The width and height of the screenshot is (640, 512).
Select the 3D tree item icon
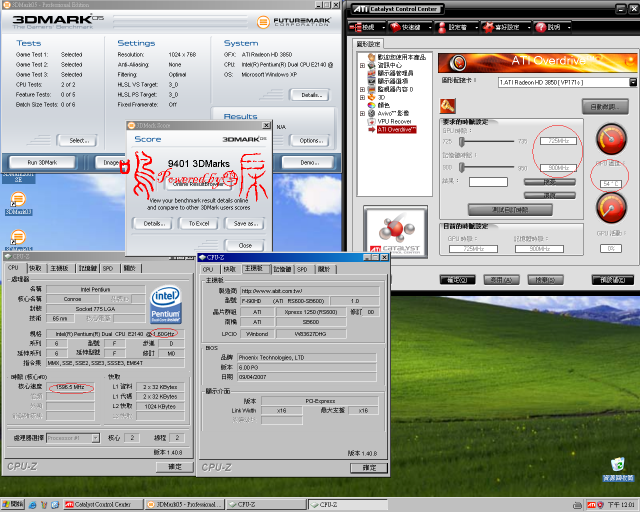371,97
